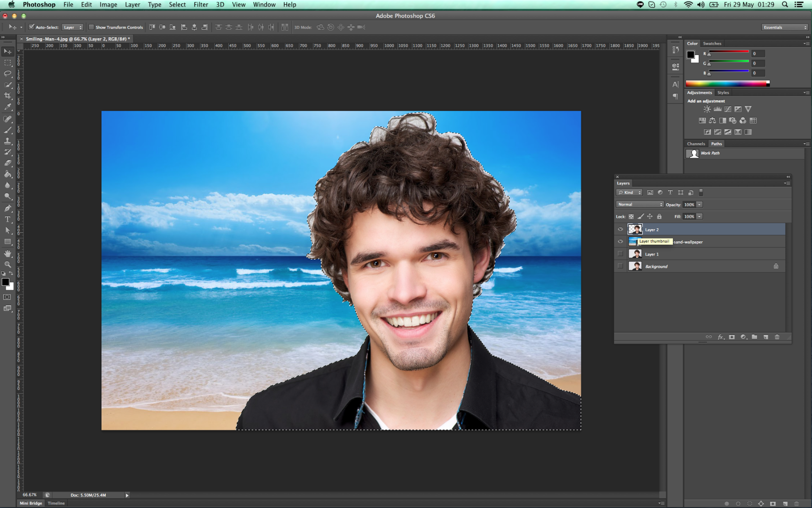Open the Auto-Select Layer dropdown
Image resolution: width=812 pixels, height=508 pixels.
72,27
